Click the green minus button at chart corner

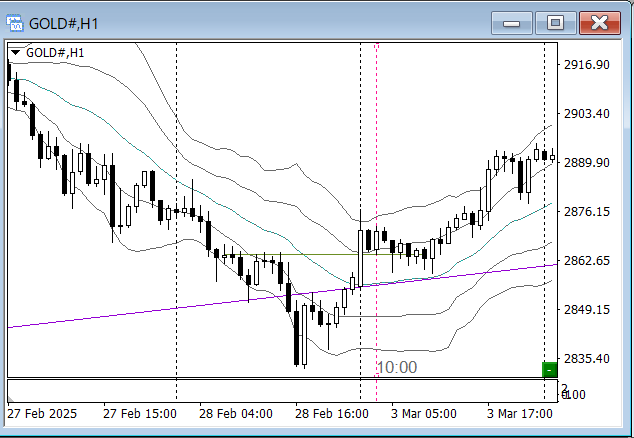[x=549, y=370]
